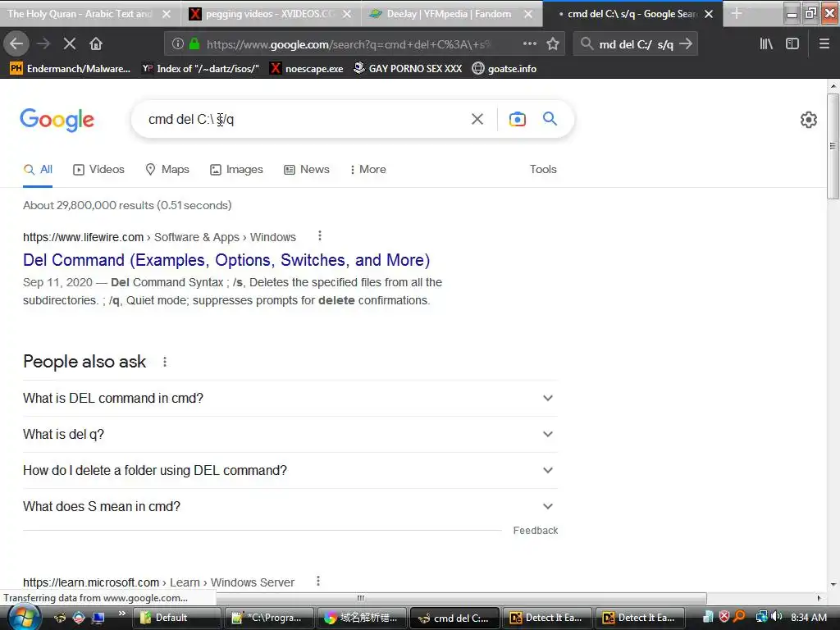
Task: Open learn.microsoft.com result breadcrumb
Action: pos(158,582)
